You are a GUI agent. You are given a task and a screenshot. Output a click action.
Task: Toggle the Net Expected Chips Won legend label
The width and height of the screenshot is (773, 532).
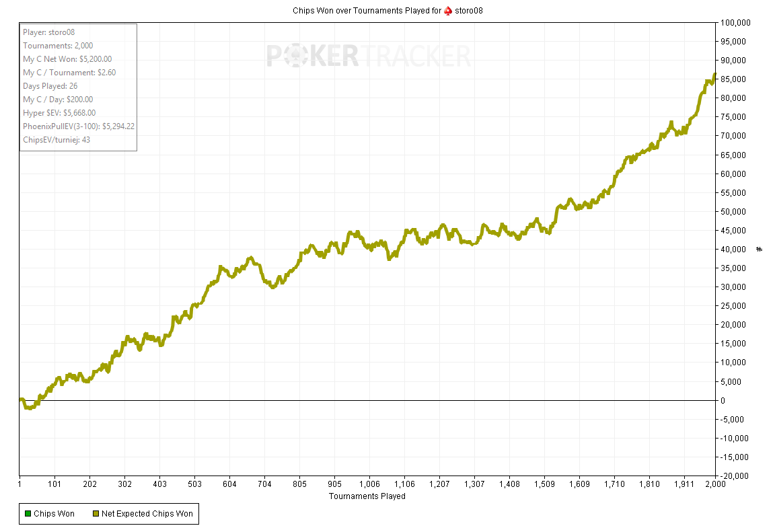[147, 514]
